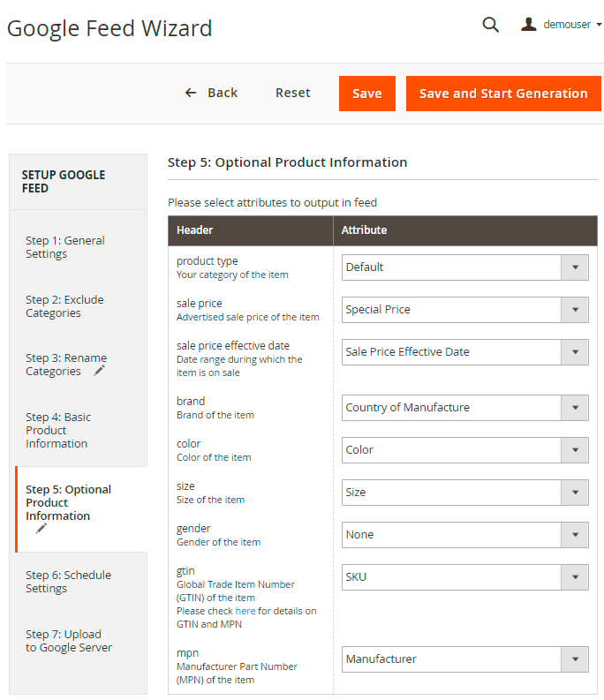The image size is (604, 700).
Task: Click Save and Start Generation
Action: (x=502, y=94)
